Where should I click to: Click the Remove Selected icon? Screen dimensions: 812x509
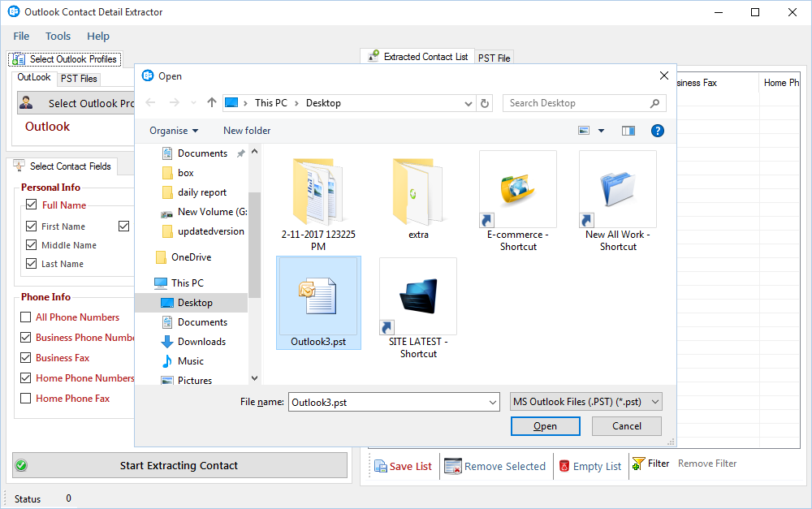(x=452, y=466)
